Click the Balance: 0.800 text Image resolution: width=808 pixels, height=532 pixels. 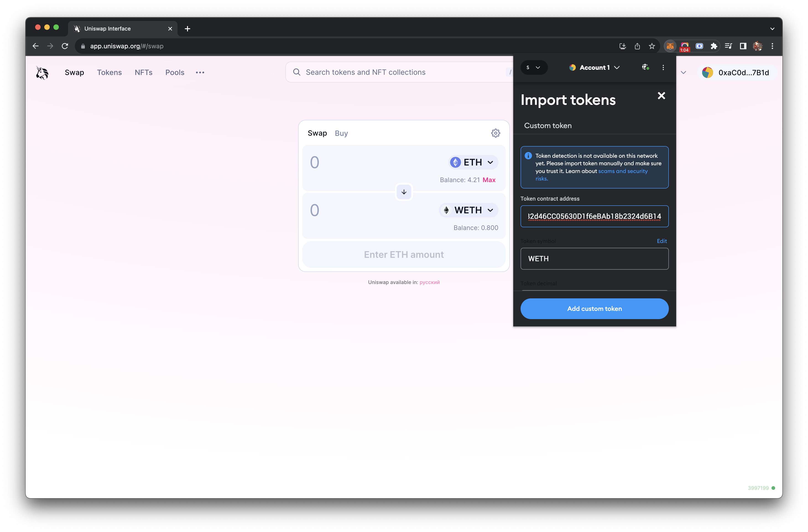click(476, 228)
